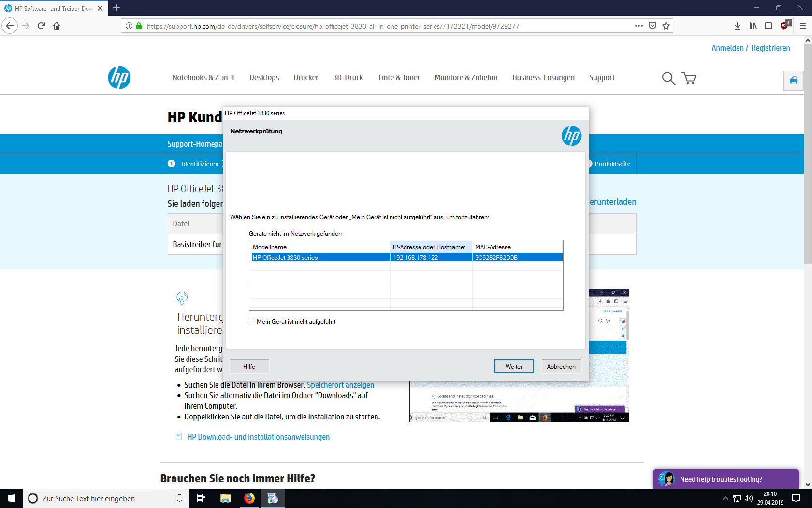Reload the current page

pos(41,26)
